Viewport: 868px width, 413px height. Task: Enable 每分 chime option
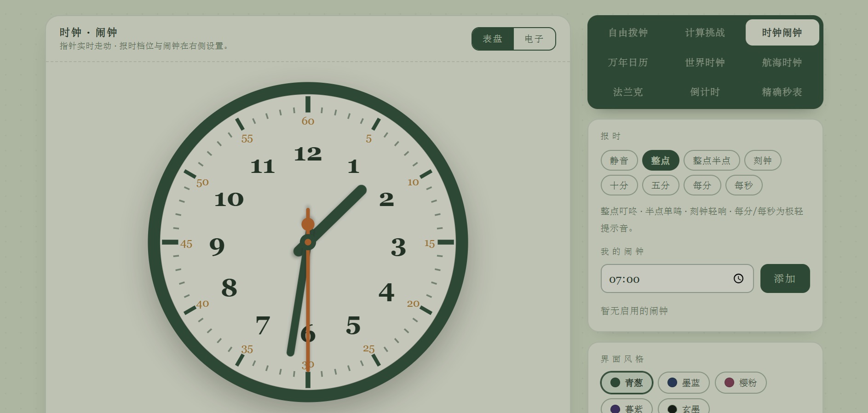702,185
